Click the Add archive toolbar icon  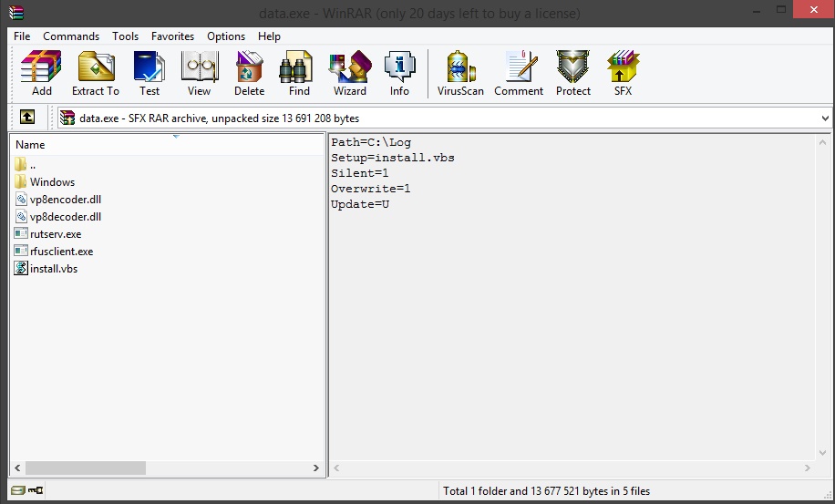[x=41, y=73]
